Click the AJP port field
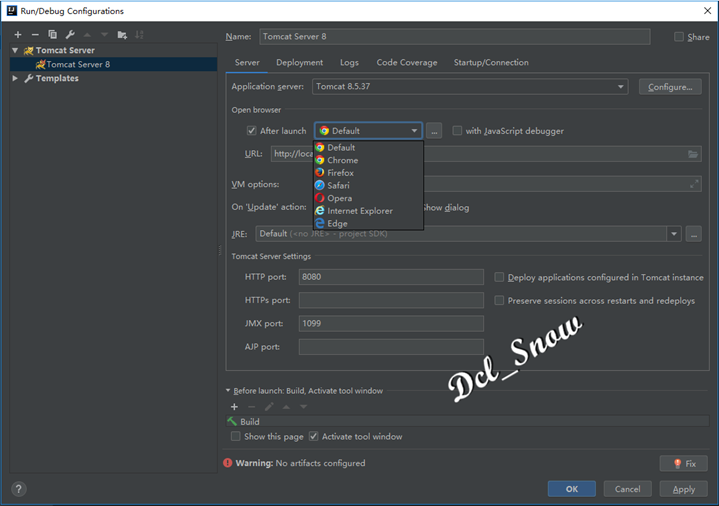 click(391, 347)
